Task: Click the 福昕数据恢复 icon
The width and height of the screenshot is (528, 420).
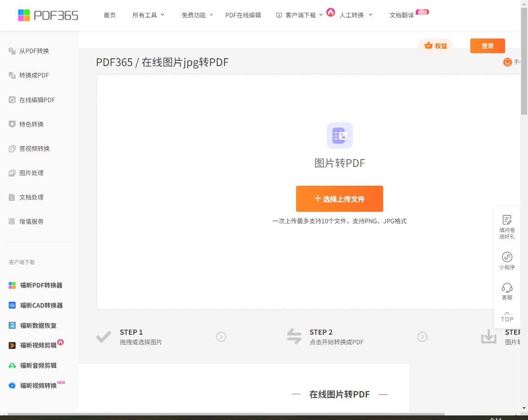Action: click(12, 326)
